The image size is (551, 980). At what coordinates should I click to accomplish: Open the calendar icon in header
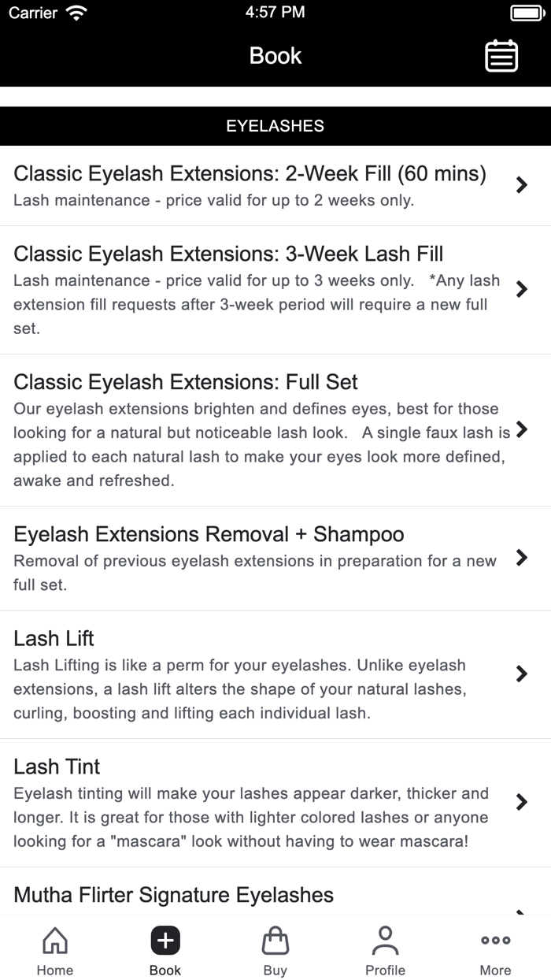point(501,56)
